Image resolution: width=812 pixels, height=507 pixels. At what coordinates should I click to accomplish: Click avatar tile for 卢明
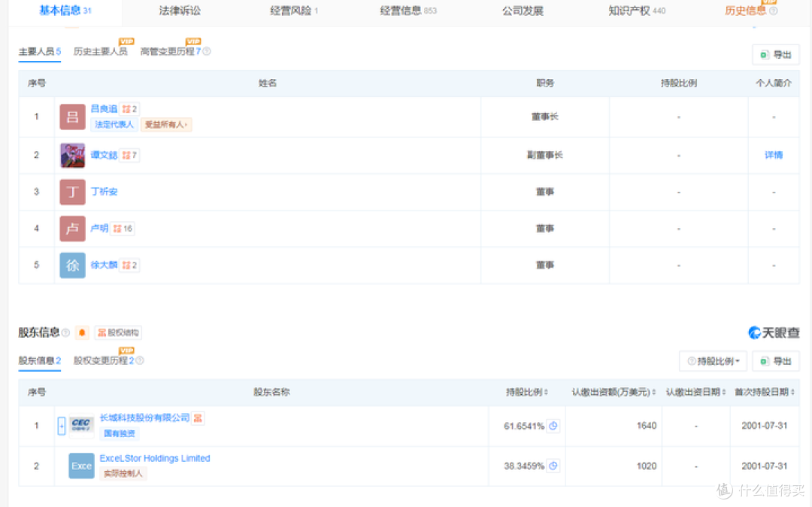(72, 229)
